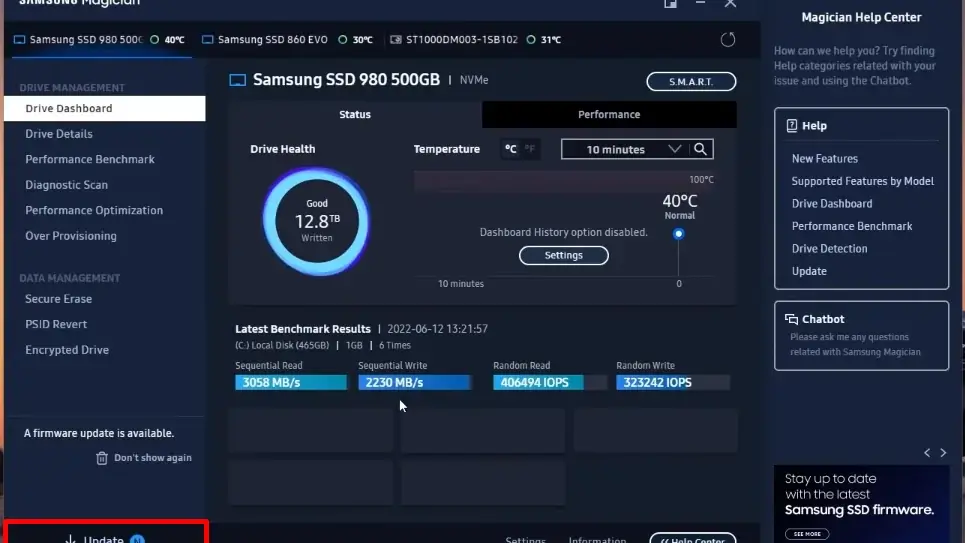Click SEE MORE on firmware banner
The width and height of the screenshot is (965, 543).
coord(807,534)
